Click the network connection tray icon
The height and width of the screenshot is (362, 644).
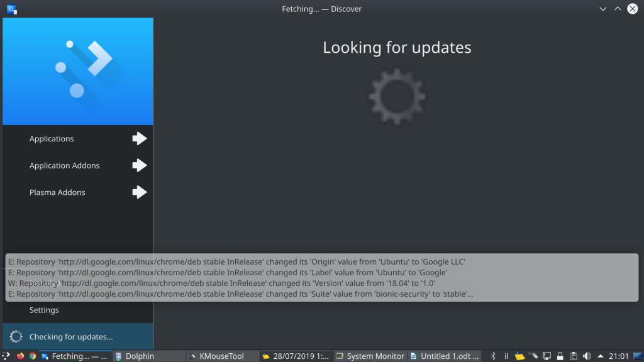(x=547, y=356)
